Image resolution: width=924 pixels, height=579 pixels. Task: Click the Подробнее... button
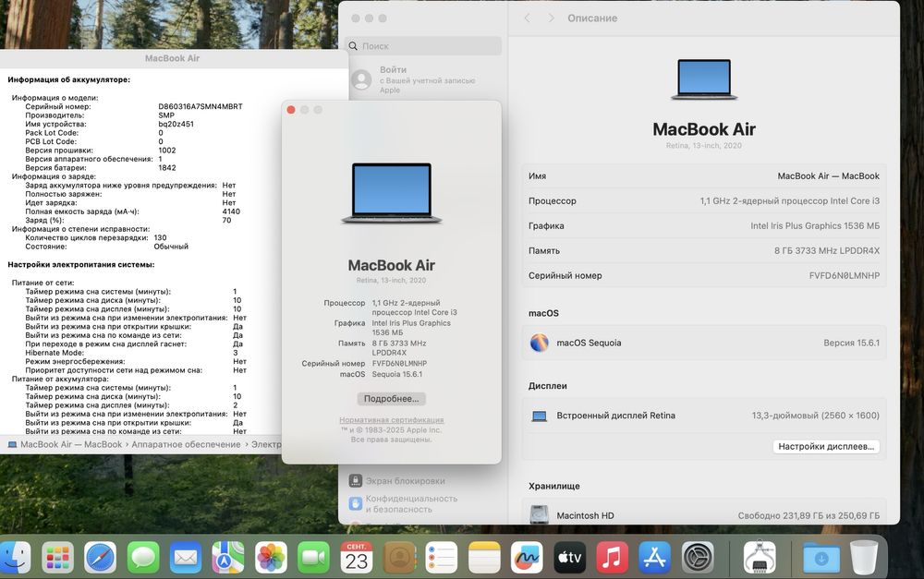(391, 399)
